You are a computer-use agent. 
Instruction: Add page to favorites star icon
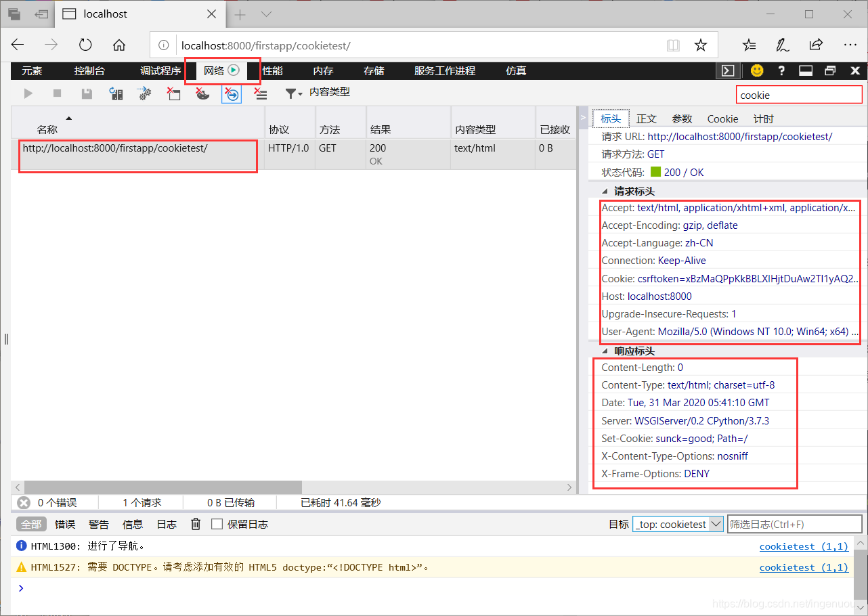[x=701, y=45]
